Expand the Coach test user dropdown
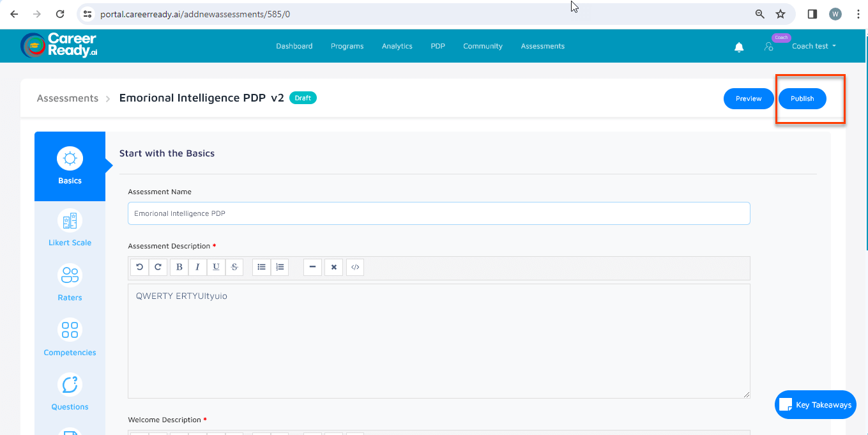The height and width of the screenshot is (435, 868). pyautogui.click(x=814, y=46)
